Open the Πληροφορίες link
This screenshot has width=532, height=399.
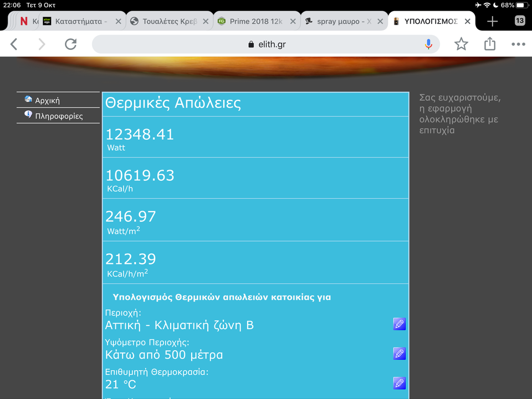coord(58,116)
